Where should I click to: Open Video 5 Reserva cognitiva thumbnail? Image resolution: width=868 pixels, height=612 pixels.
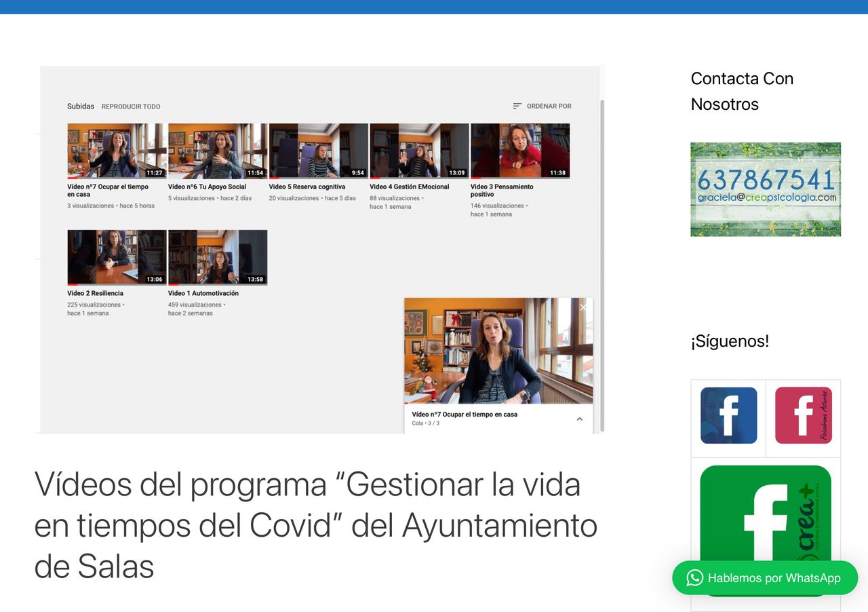point(319,151)
